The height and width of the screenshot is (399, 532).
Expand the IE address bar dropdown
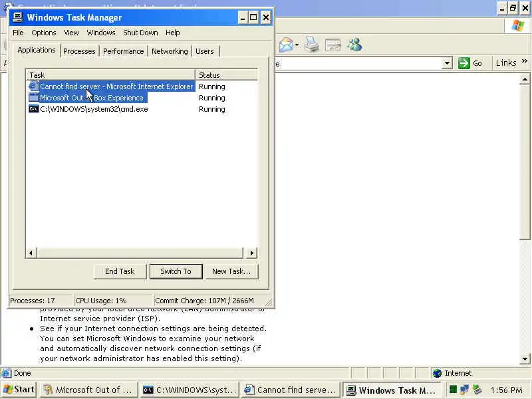coord(447,63)
